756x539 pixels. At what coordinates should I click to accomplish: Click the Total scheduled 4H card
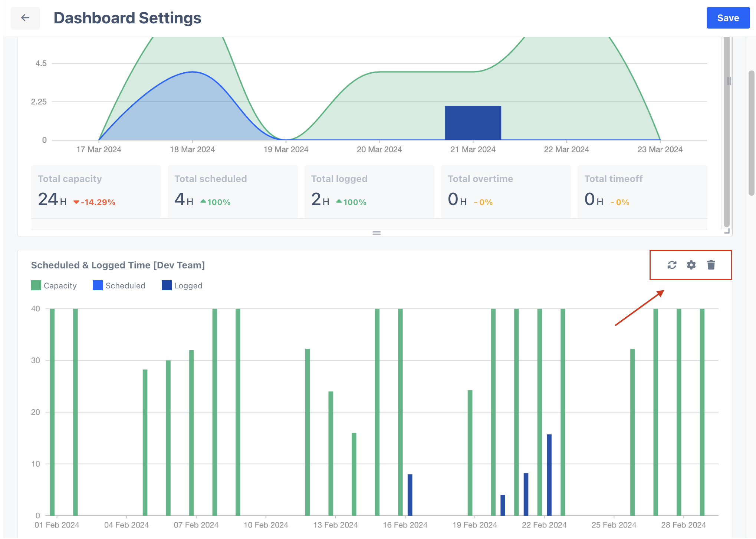point(233,191)
